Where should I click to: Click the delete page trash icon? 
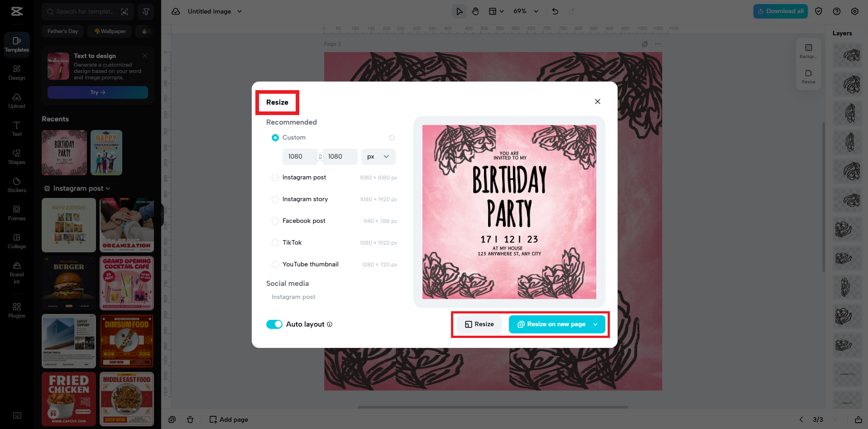tap(190, 419)
